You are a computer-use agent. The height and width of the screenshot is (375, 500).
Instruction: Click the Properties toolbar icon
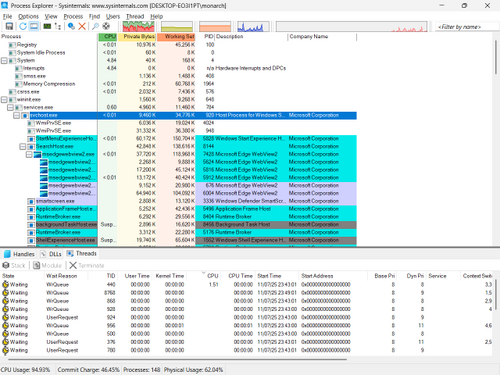71,26
